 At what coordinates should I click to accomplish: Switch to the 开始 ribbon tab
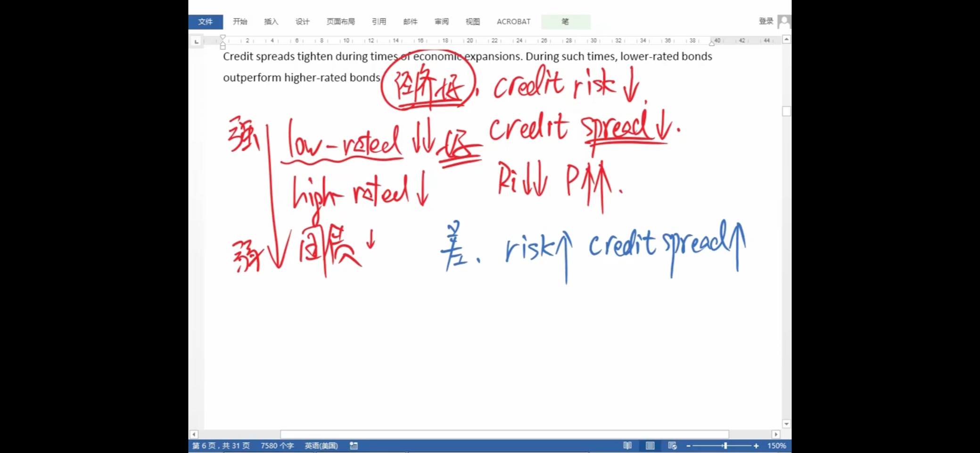240,22
